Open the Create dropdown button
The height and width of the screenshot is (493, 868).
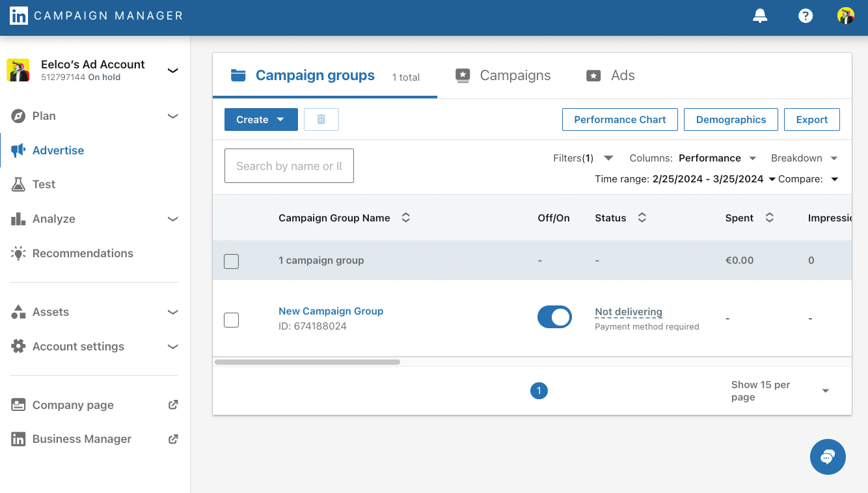coord(261,119)
